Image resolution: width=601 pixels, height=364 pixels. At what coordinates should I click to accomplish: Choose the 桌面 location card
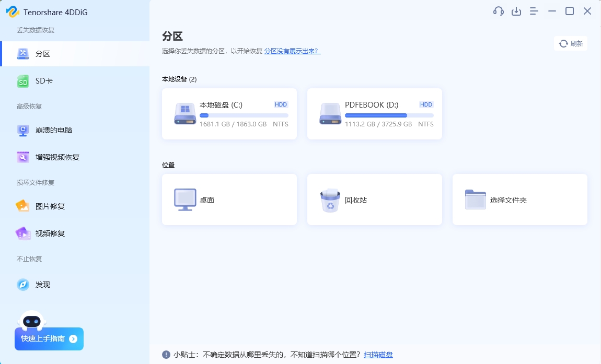229,199
